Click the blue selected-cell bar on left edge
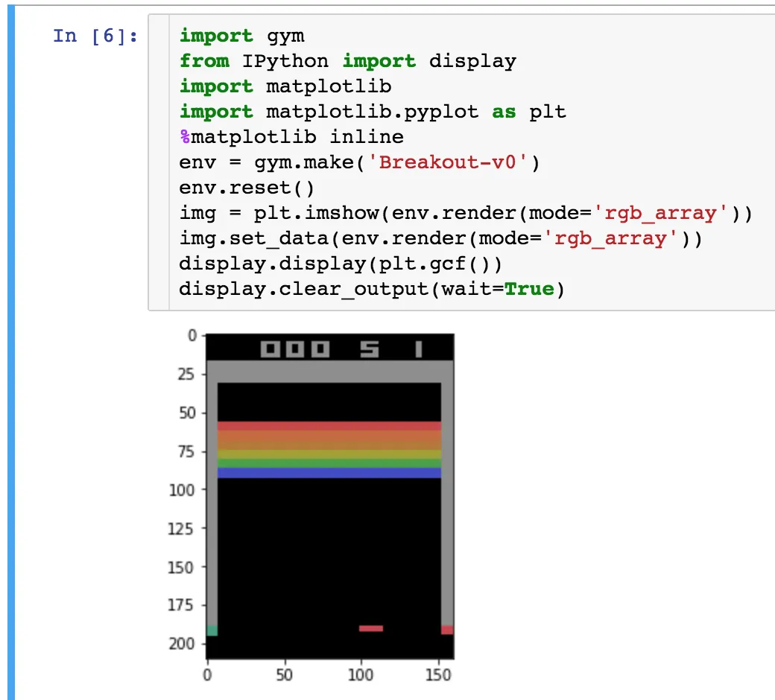This screenshot has width=775, height=700. (11, 351)
